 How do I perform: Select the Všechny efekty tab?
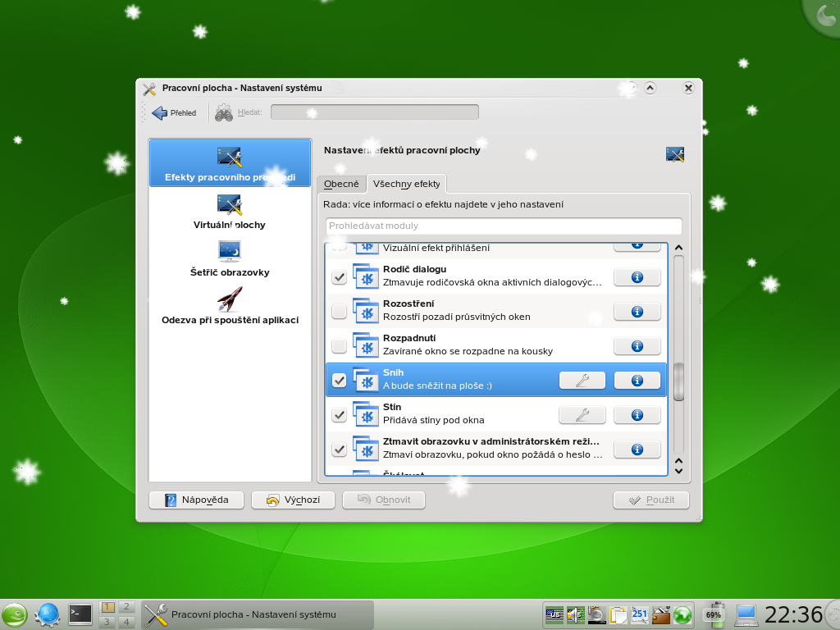(406, 184)
